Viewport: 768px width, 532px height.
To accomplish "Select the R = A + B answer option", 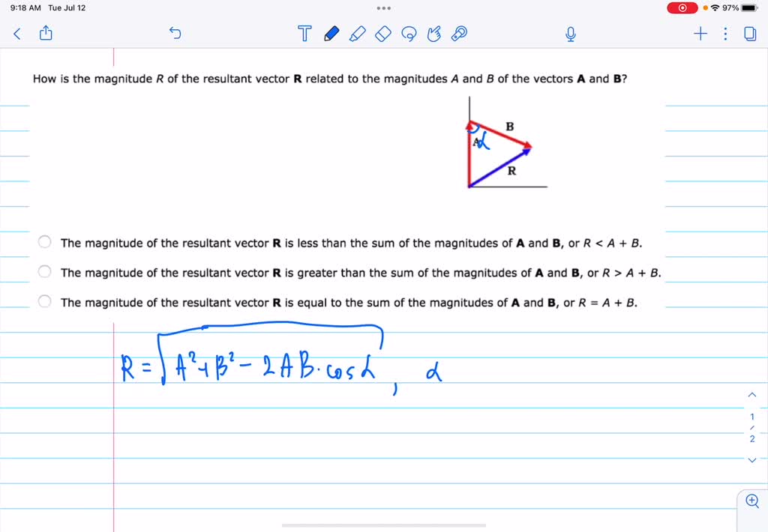I will pyautogui.click(x=44, y=302).
